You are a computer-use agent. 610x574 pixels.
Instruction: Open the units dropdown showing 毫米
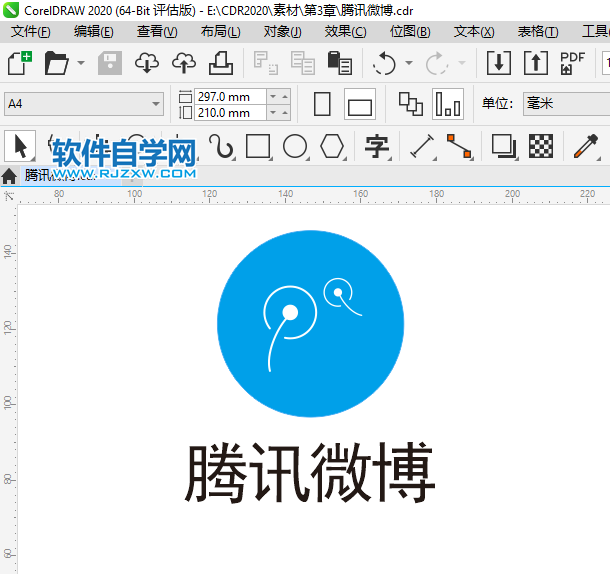(x=566, y=104)
